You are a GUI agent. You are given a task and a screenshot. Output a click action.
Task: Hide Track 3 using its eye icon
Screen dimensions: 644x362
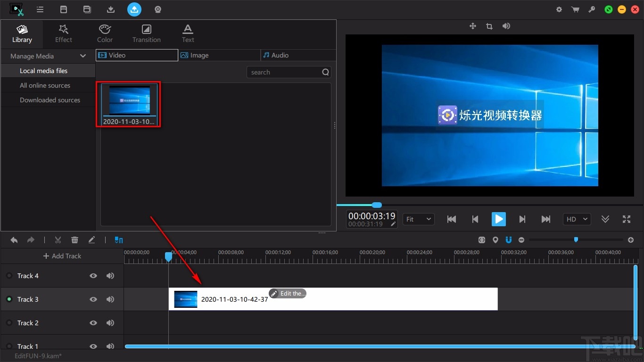tap(93, 299)
